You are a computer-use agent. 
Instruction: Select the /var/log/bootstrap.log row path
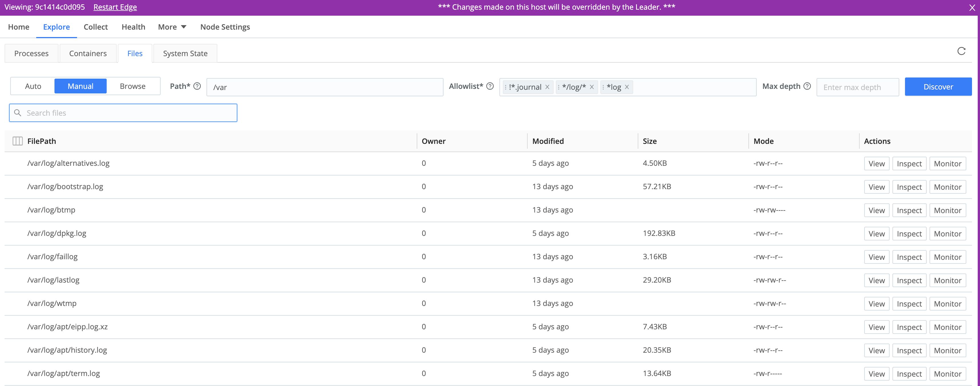[65, 187]
